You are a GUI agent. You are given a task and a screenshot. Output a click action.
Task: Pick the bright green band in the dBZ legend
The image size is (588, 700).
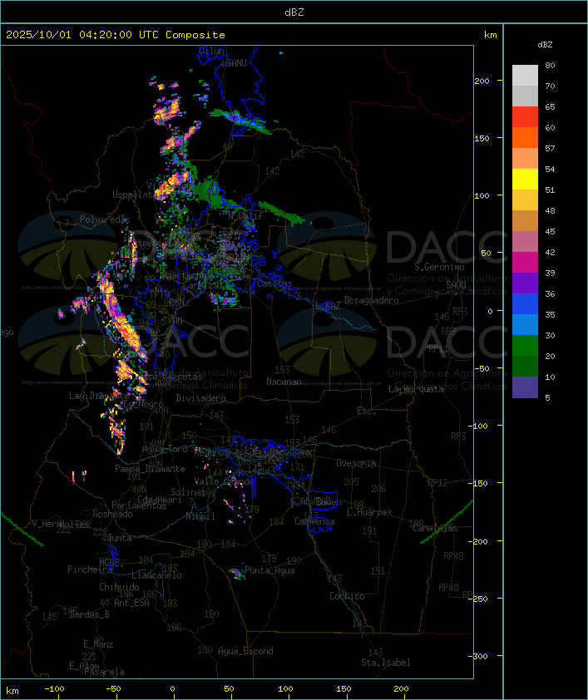(525, 346)
